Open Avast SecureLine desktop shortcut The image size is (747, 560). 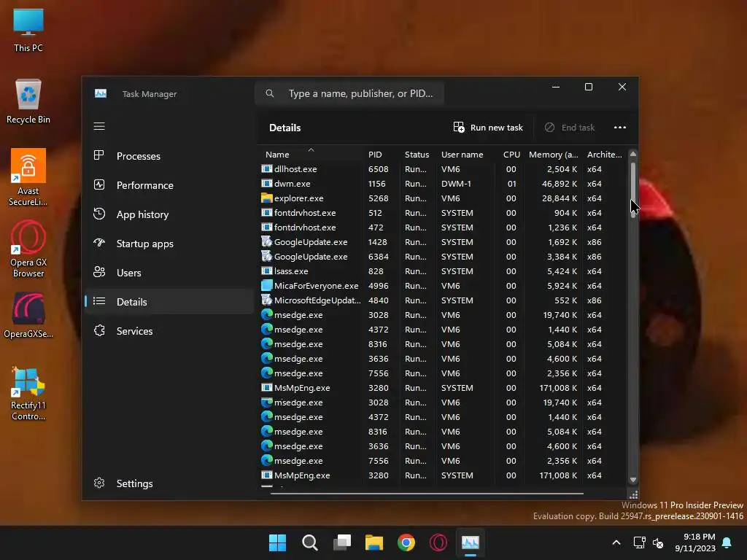[28, 177]
